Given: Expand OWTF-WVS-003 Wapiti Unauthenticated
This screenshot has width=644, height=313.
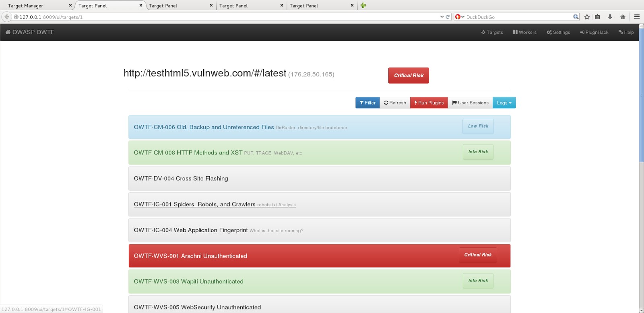Looking at the screenshot, I should point(320,282).
